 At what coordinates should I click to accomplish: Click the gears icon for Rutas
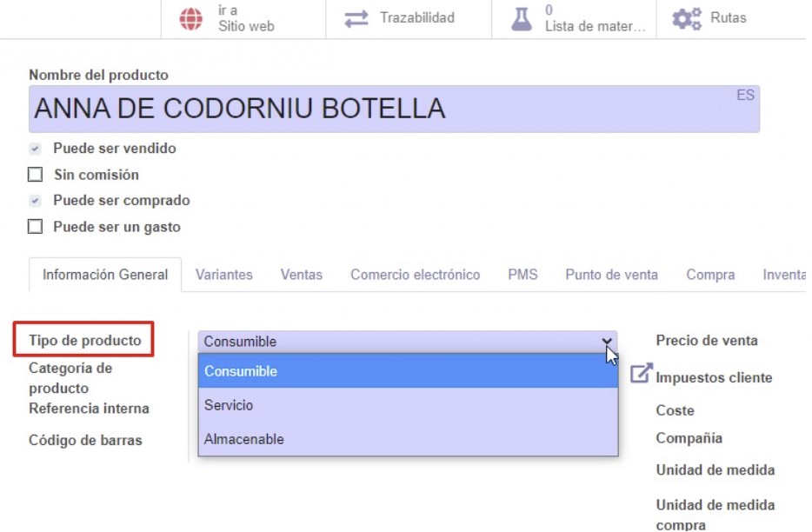(687, 18)
